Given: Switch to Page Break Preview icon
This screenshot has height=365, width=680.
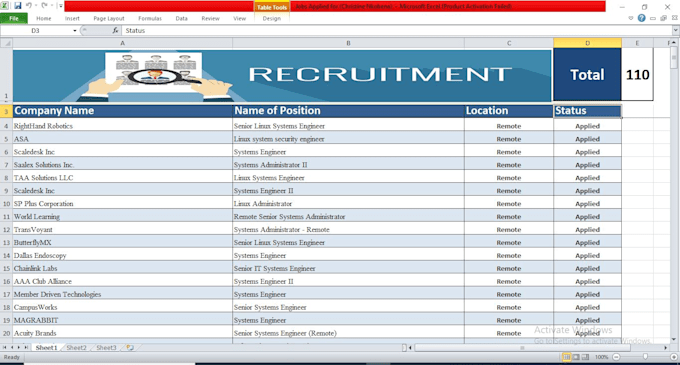Looking at the screenshot, I should 585,357.
